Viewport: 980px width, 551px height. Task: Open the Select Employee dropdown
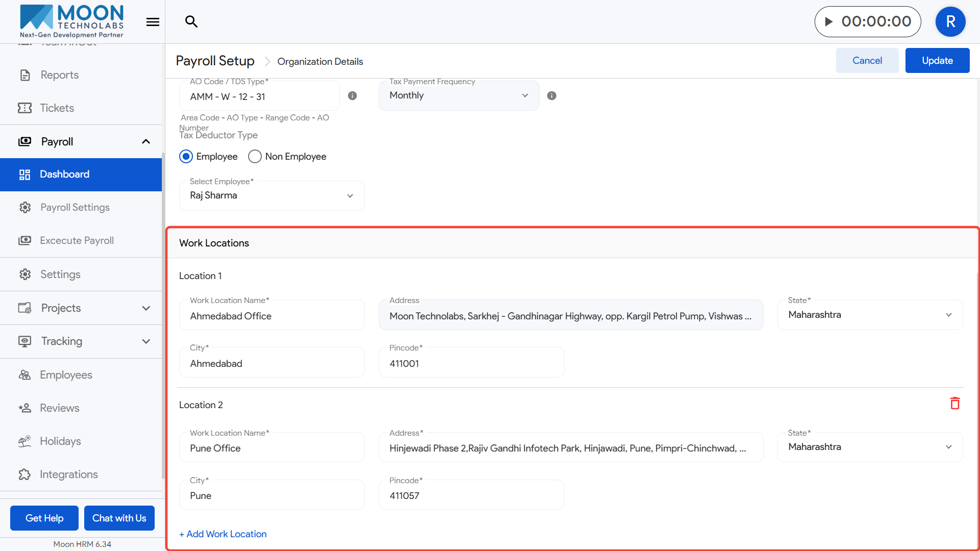272,196
